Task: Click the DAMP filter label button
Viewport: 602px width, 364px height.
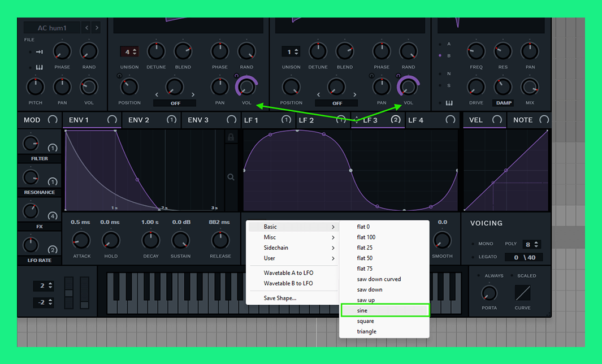Action: click(x=503, y=103)
